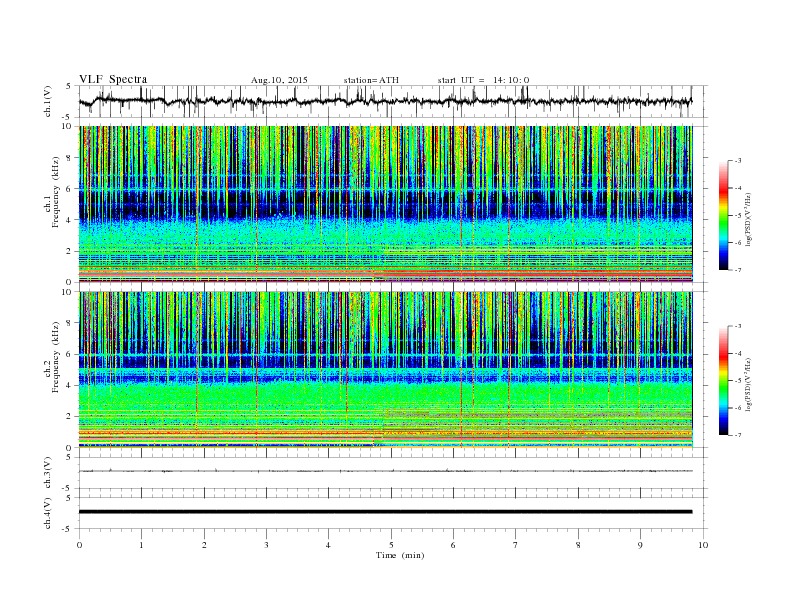This screenshot has width=792, height=612.
Task: Select the "Aug.10, 2015" date text
Action: [279, 80]
